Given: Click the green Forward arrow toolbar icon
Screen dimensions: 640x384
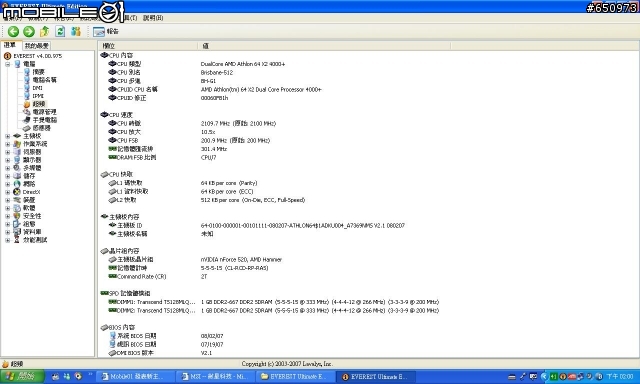Looking at the screenshot, I should click(x=29, y=31).
